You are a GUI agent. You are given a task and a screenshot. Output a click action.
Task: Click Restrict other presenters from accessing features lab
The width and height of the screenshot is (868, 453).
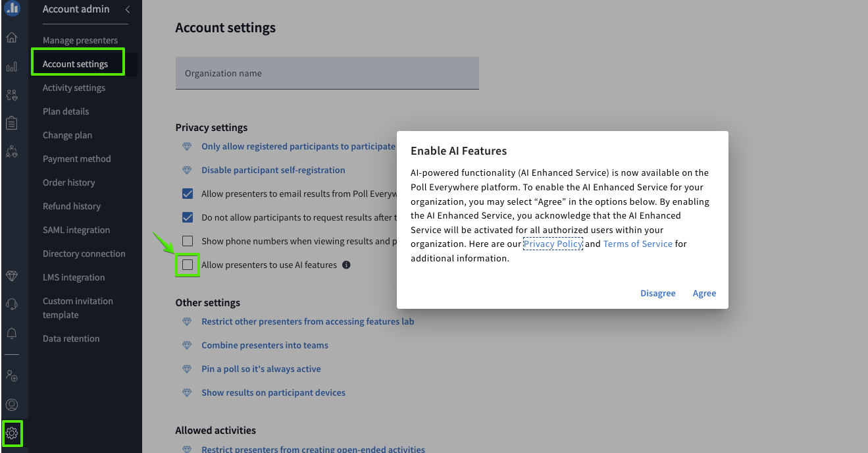point(308,321)
